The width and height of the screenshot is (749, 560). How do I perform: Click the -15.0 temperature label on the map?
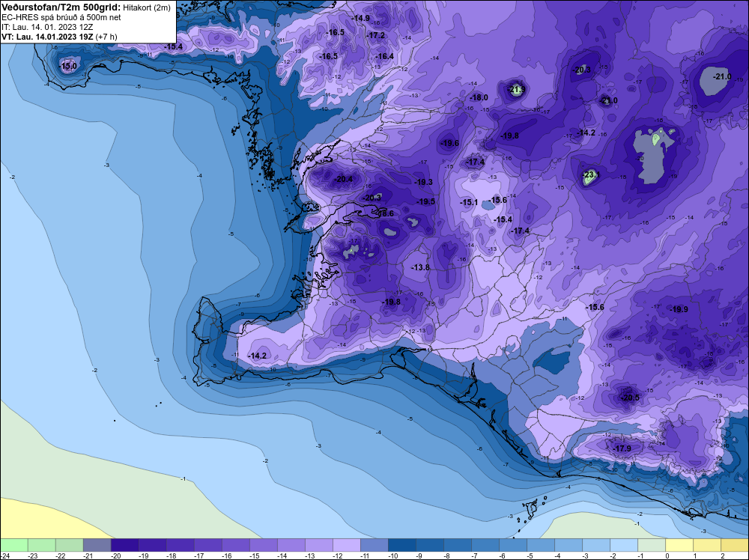tap(68, 66)
